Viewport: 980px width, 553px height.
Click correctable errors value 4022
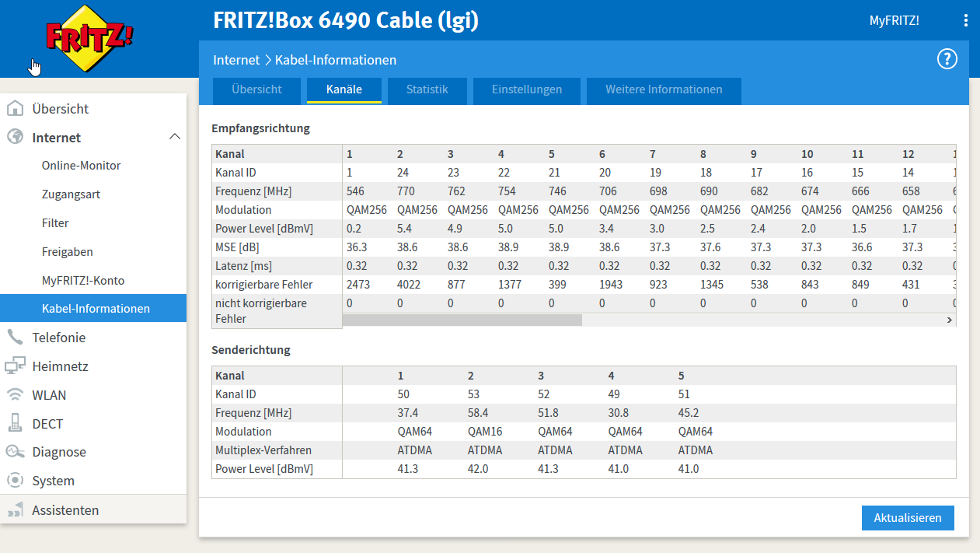[x=409, y=285]
